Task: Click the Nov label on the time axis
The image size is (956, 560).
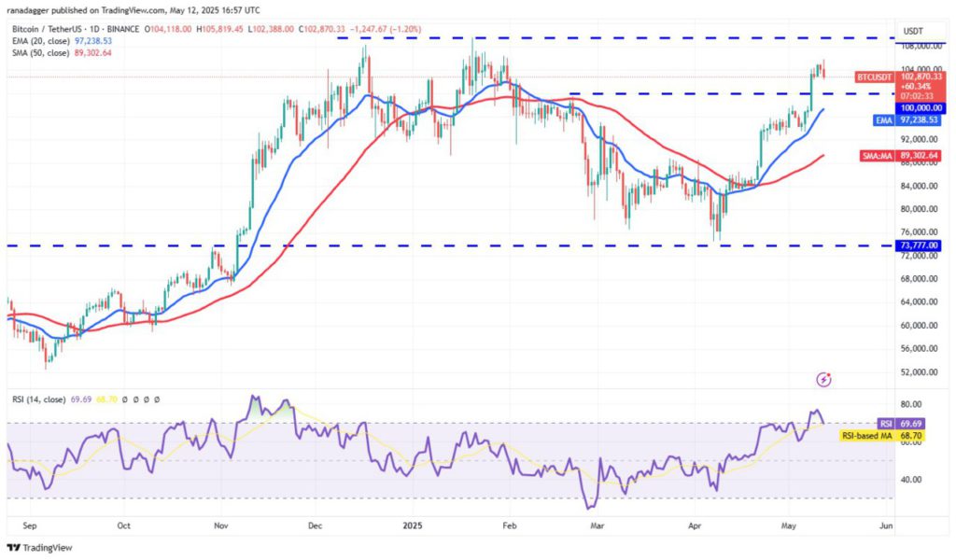Action: [221, 525]
